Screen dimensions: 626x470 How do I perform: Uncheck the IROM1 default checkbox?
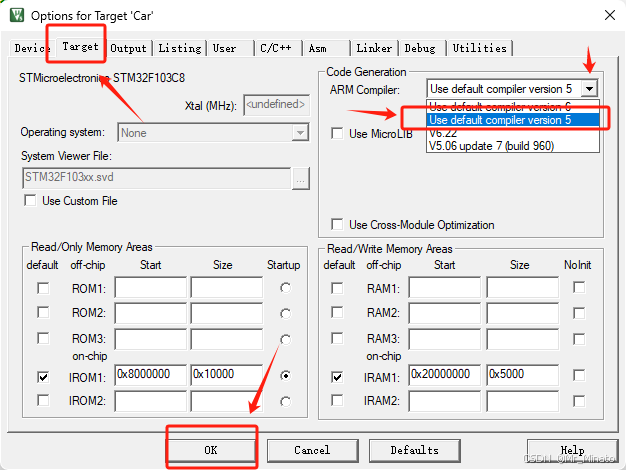[43, 377]
